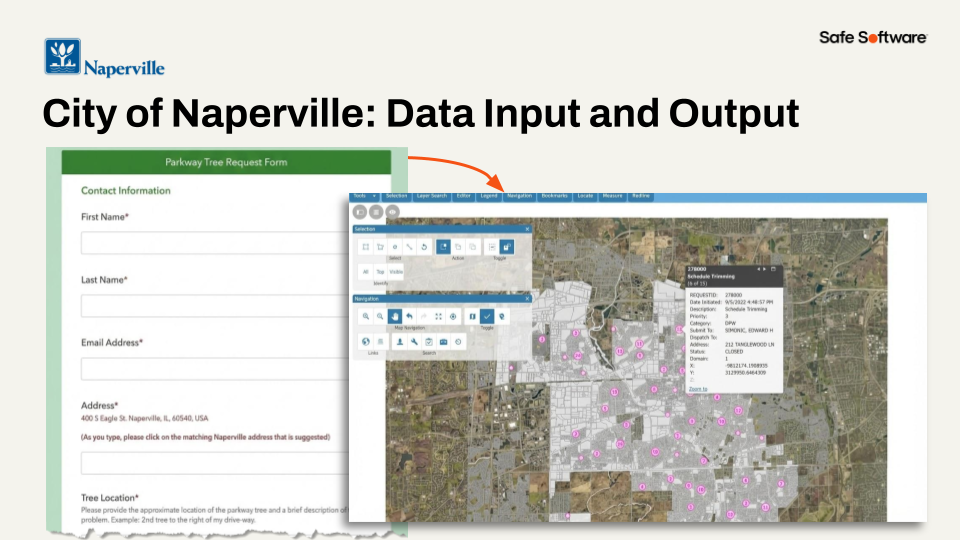Close the Navigation panel
Screen dimensions: 960x540
(x=527, y=299)
